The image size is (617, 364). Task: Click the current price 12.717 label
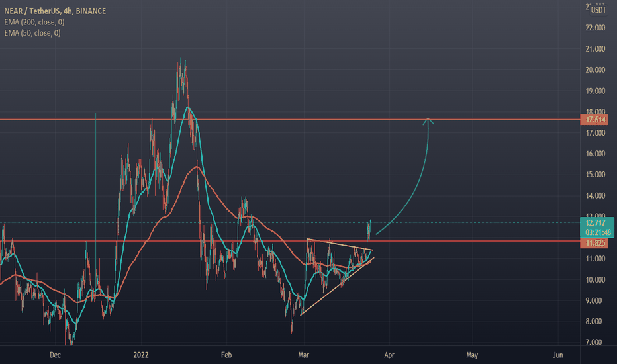click(x=595, y=223)
